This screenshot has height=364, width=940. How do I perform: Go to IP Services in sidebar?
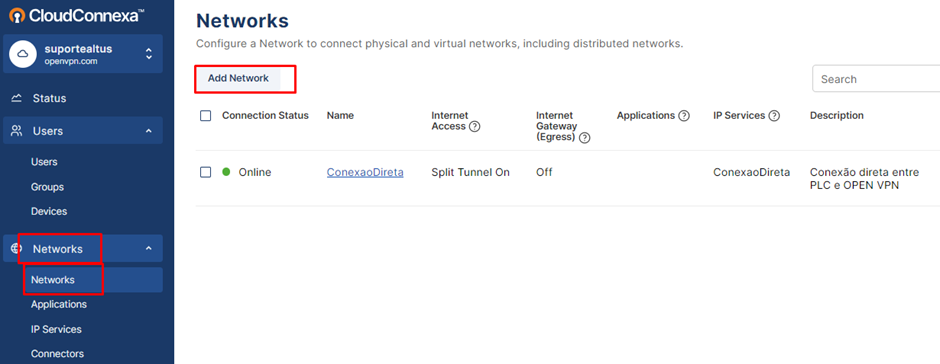56,329
